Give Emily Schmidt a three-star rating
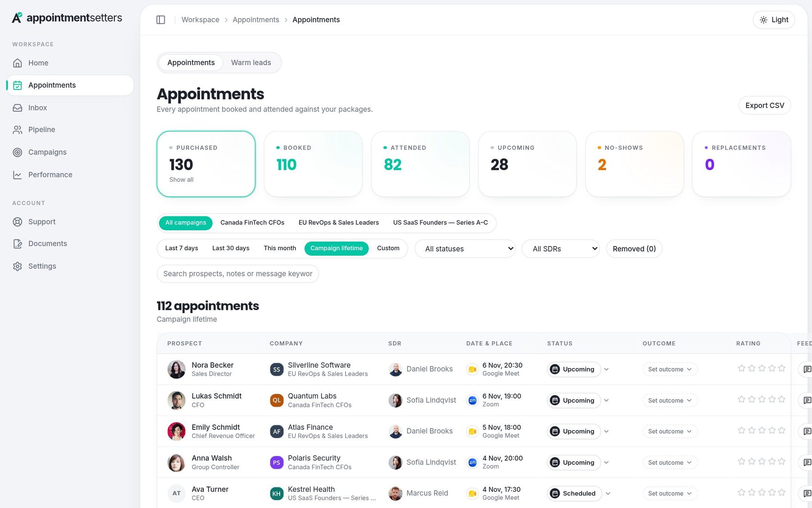 click(x=761, y=430)
